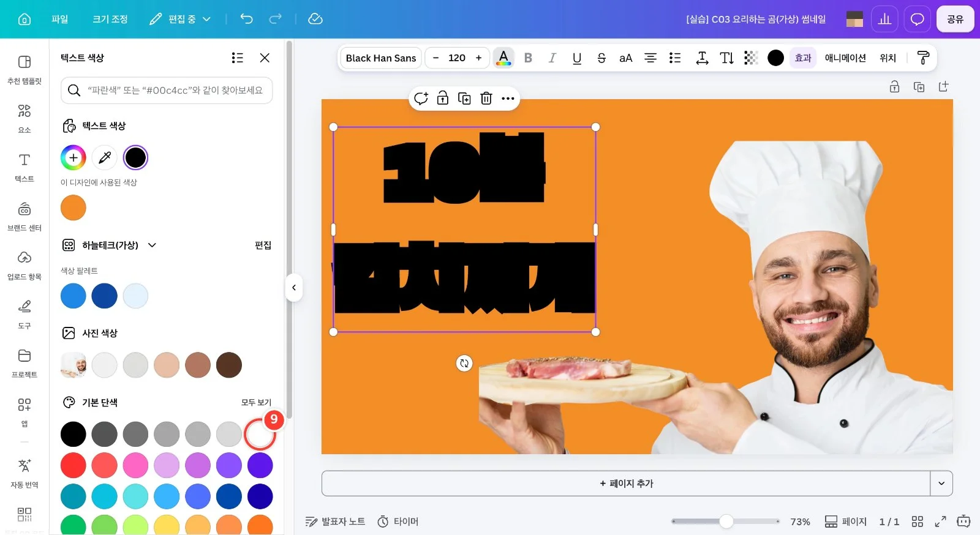The width and height of the screenshot is (980, 535).
Task: Go to Canva home icon
Action: (x=24, y=19)
